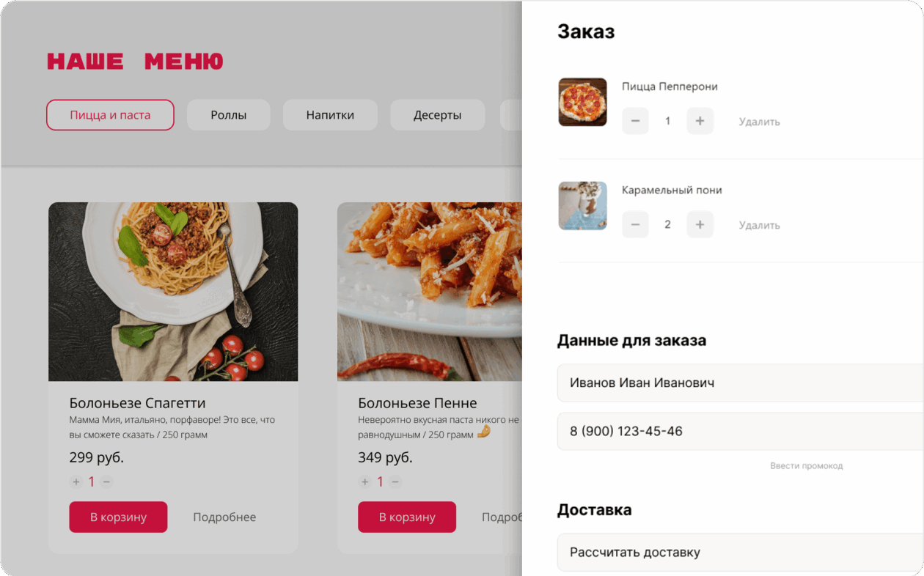
Task: Decrease Карамельный пони quantity with minus button
Action: click(635, 224)
